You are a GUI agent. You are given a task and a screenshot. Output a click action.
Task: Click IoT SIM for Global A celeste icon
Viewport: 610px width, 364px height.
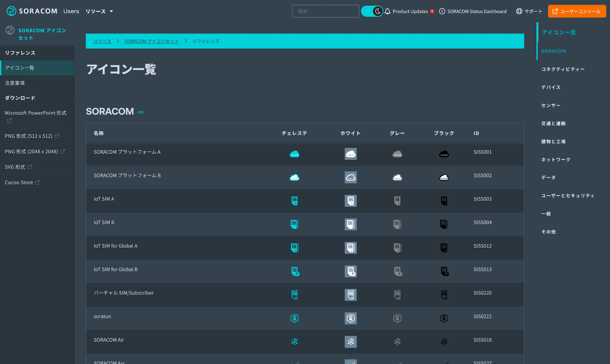click(x=294, y=248)
